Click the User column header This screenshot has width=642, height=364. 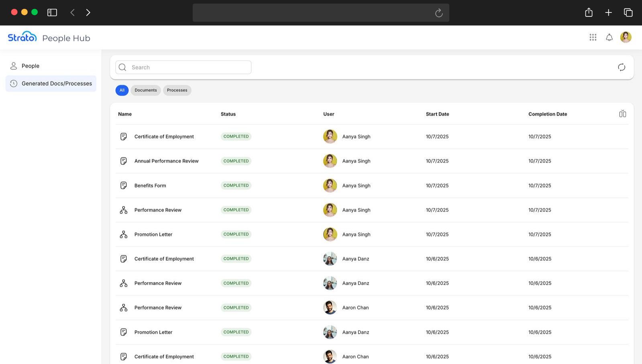click(329, 114)
